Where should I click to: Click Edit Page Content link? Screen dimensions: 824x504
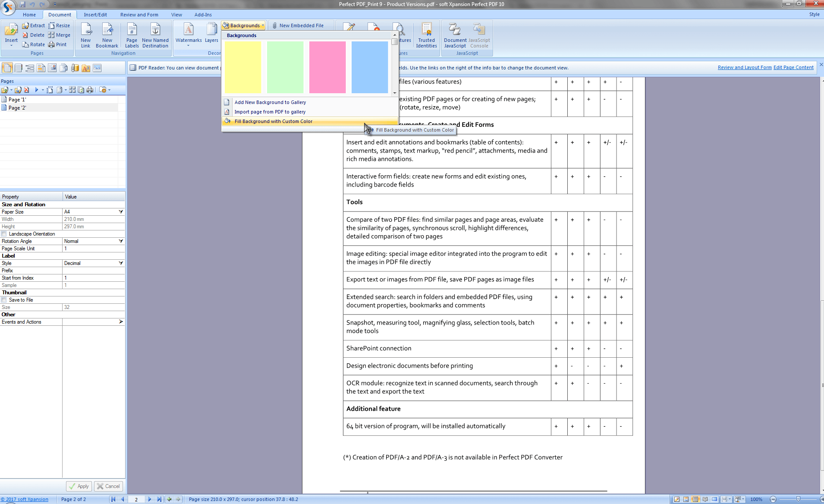(x=793, y=67)
